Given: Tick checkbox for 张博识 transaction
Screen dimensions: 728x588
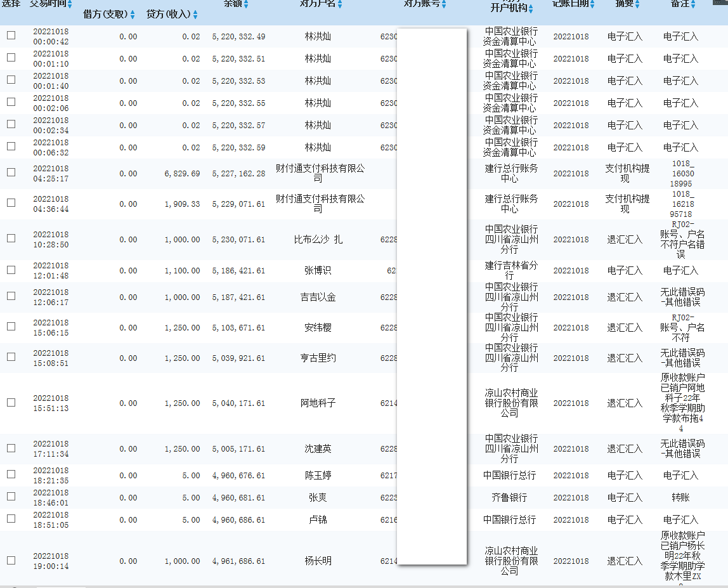Looking at the screenshot, I should [x=11, y=270].
